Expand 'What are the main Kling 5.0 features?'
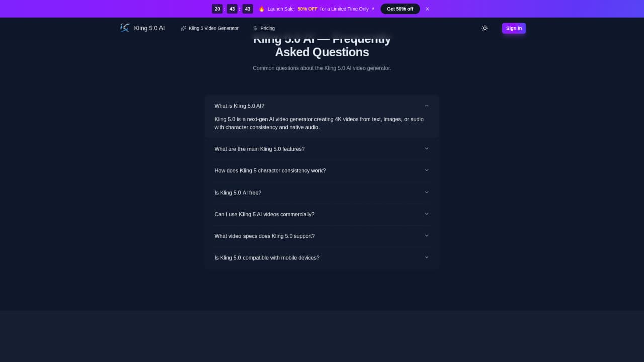The height and width of the screenshot is (362, 644). (322, 149)
